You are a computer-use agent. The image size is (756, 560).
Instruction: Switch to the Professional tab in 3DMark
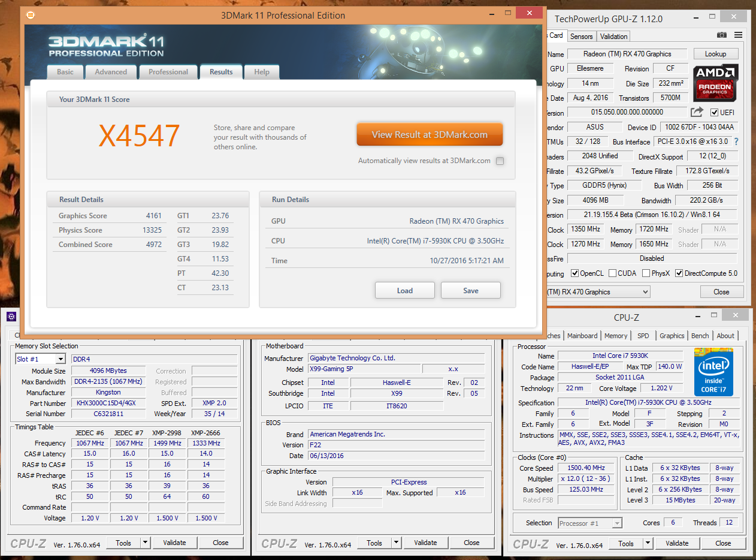168,72
